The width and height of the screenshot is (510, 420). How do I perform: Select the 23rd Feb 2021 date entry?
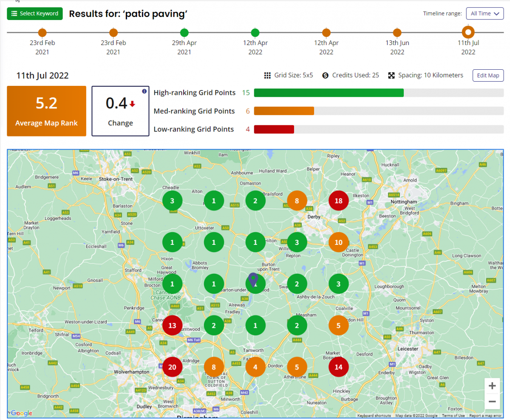(42, 32)
